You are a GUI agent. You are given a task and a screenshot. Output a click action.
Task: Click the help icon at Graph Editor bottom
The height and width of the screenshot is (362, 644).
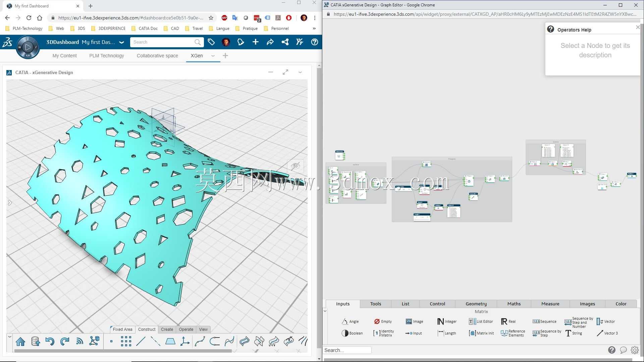coord(612,350)
